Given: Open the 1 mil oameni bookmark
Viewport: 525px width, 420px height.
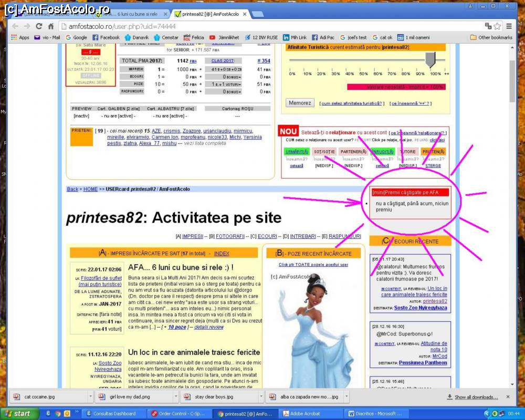Looking at the screenshot, I should click(x=414, y=37).
